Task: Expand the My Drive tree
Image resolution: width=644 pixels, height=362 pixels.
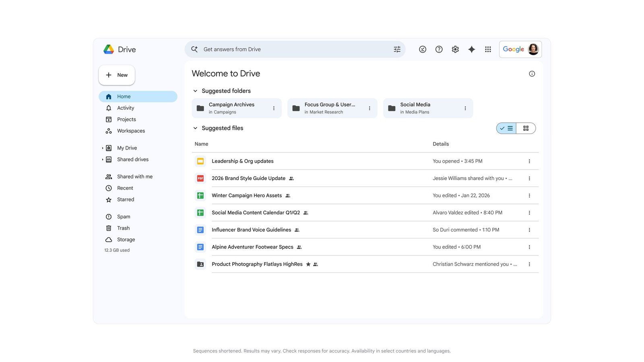Action: (103, 148)
